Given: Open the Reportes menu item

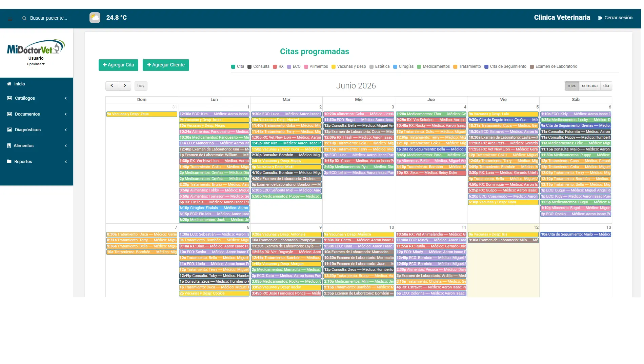Looking at the screenshot, I should tap(37, 161).
